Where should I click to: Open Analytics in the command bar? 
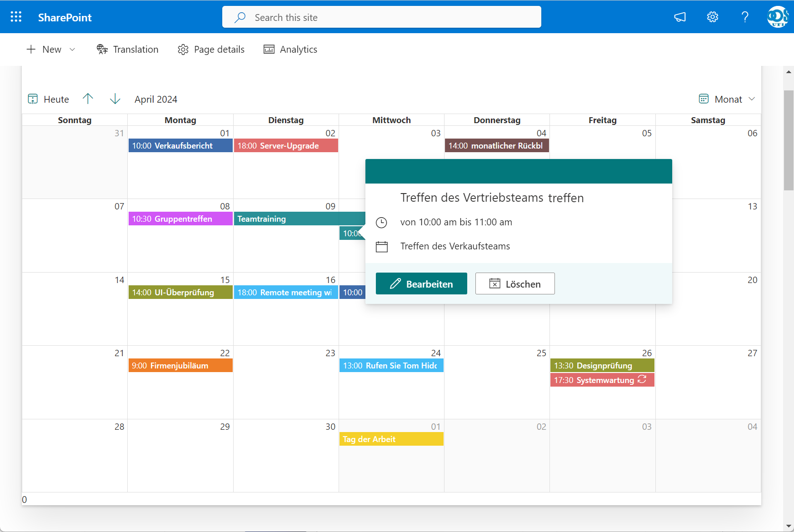point(290,50)
